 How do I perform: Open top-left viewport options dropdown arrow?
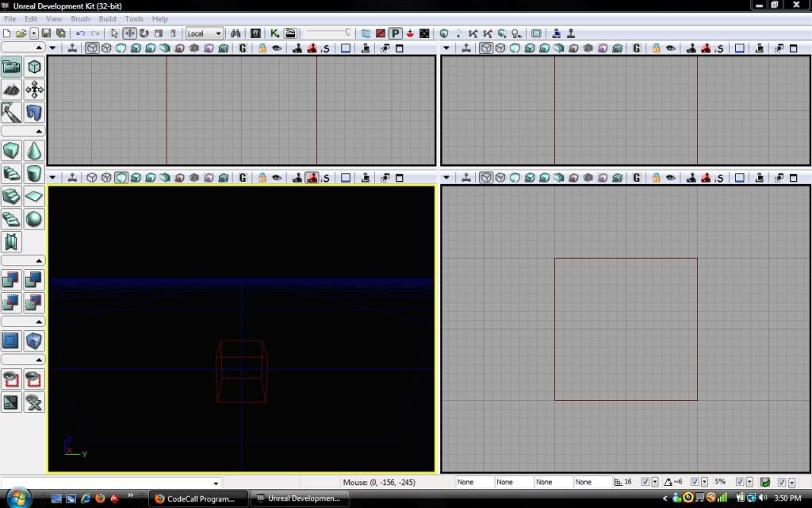52,48
